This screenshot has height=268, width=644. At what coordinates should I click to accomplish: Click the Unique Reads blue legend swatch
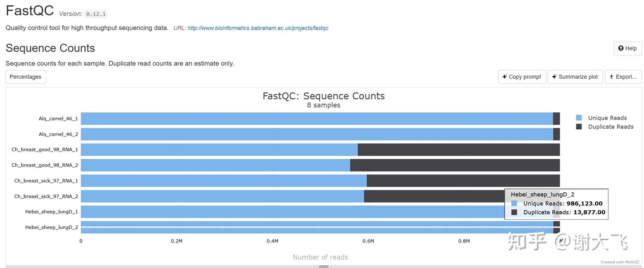(x=579, y=118)
